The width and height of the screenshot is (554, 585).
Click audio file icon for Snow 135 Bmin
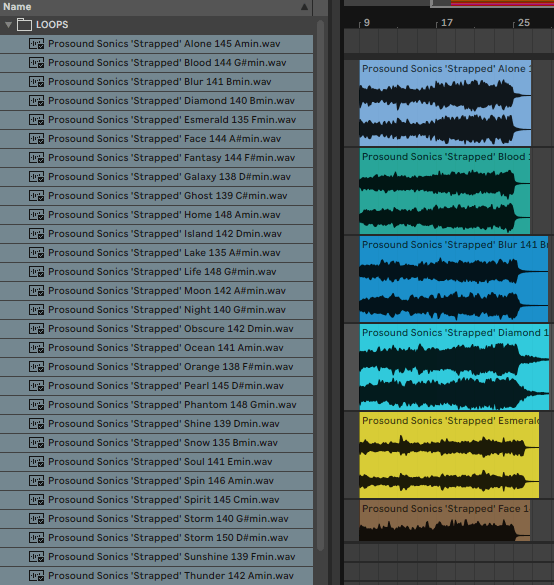[37, 443]
